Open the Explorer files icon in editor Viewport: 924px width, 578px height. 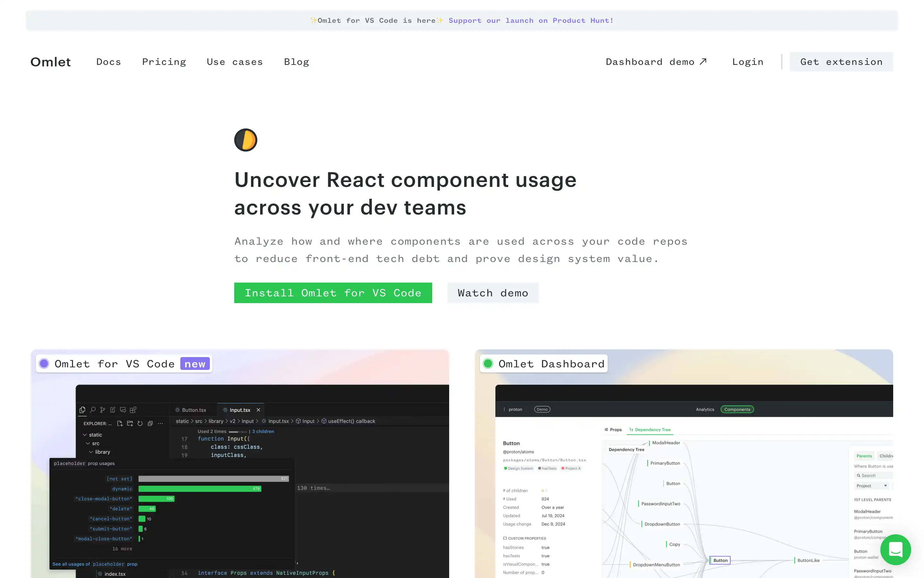82,410
